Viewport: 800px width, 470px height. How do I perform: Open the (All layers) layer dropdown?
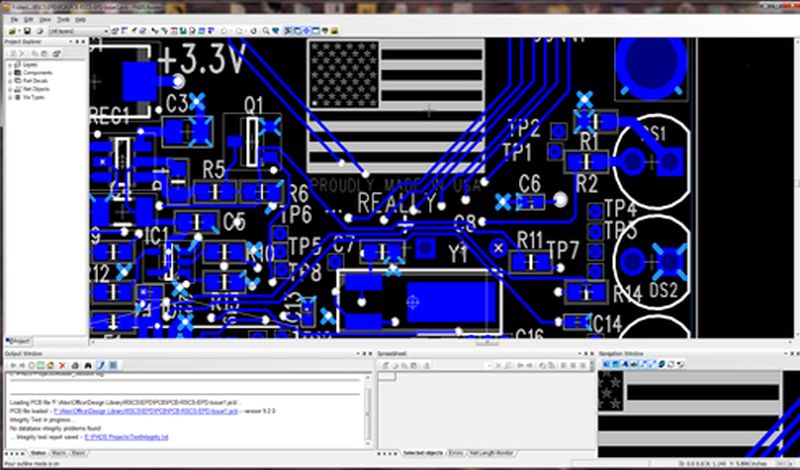[79, 31]
